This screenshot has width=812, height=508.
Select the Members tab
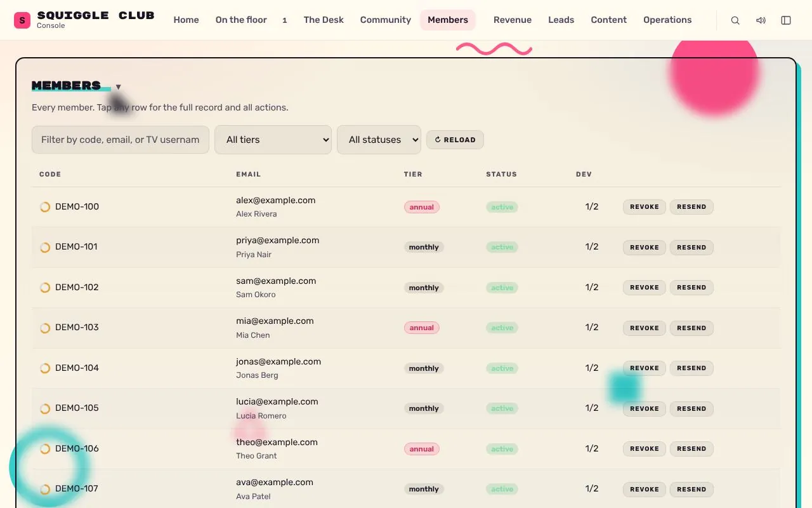click(448, 20)
